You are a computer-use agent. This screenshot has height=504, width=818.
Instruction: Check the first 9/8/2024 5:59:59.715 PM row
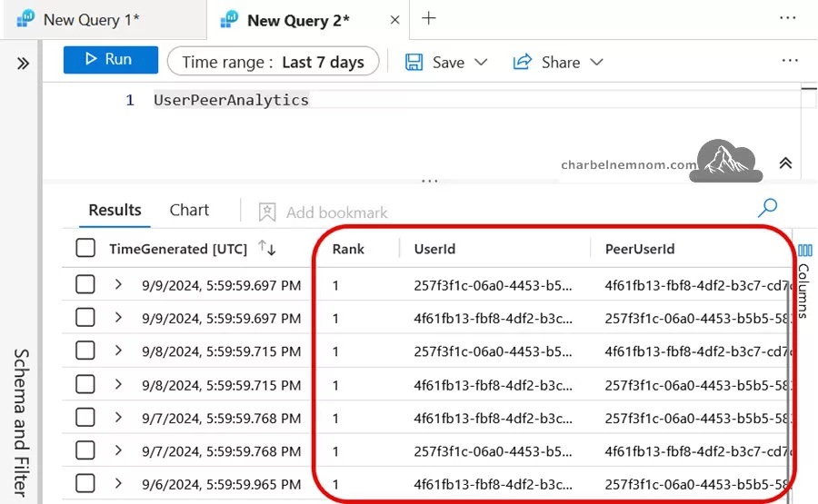(x=85, y=351)
